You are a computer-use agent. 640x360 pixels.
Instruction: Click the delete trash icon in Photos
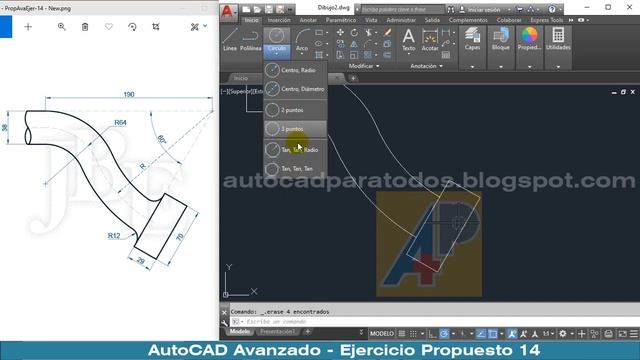pos(85,27)
